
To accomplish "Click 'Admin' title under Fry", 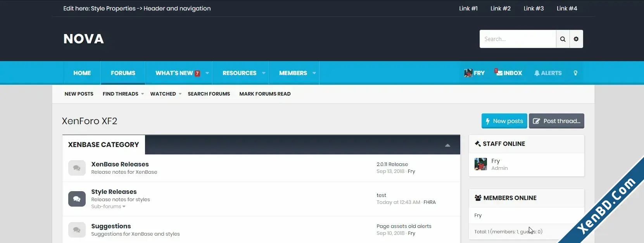I will [x=499, y=168].
